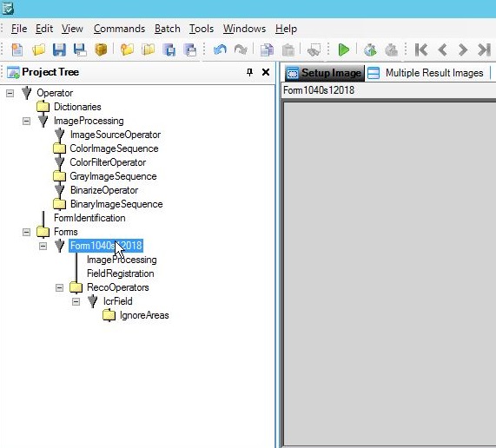Viewport: 496px width, 448px height.
Task: Open the Batch menu
Action: point(168,29)
